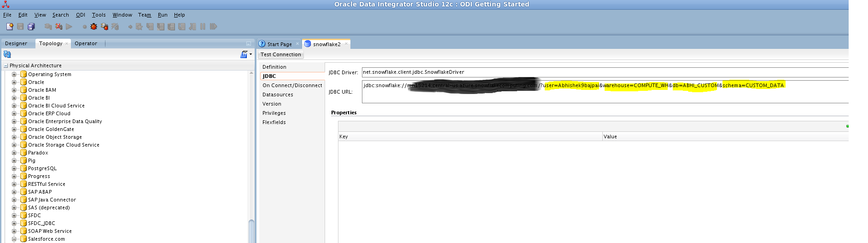The height and width of the screenshot is (243, 868).
Task: Close the snowflake2 editor tab
Action: coord(346,44)
